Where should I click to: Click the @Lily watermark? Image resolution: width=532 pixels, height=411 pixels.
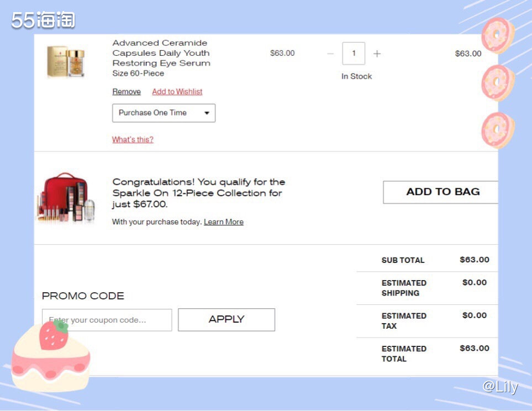tap(500, 387)
